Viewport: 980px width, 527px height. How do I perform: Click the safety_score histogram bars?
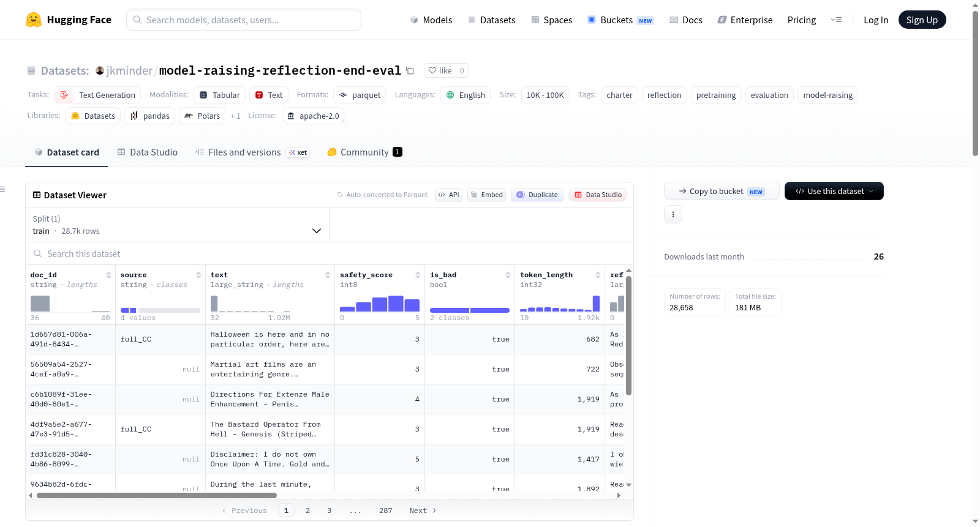click(380, 304)
